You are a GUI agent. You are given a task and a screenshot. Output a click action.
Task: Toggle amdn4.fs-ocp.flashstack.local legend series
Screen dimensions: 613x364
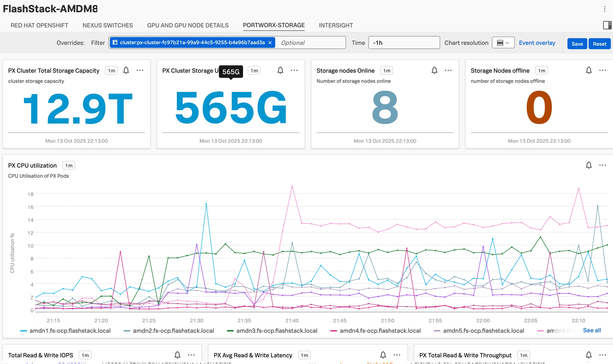point(380,331)
